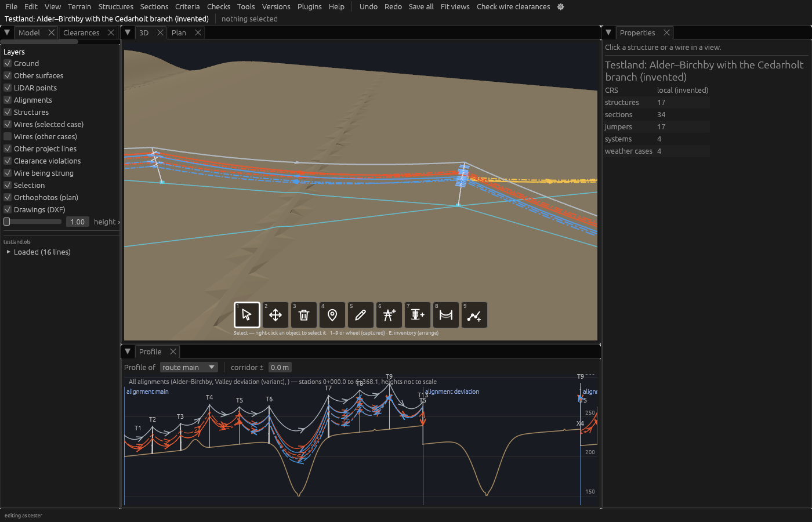Open the 3D view panel menu triangle
Image resolution: width=812 pixels, height=522 pixels.
[128, 32]
